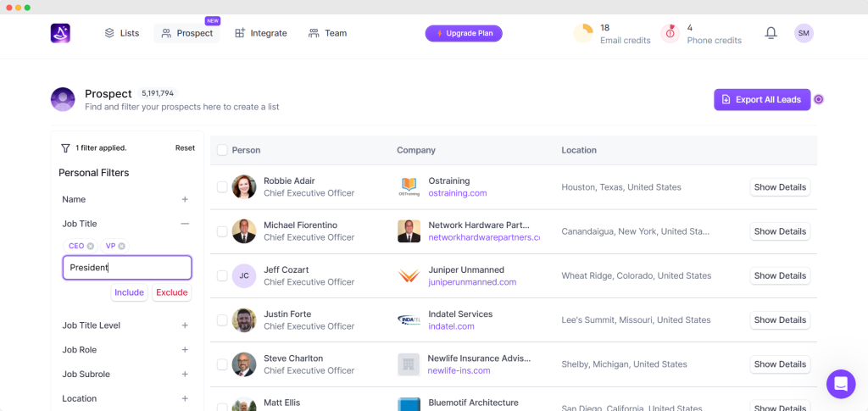Open notifications bell icon
Image resolution: width=868 pixels, height=411 pixels.
771,33
